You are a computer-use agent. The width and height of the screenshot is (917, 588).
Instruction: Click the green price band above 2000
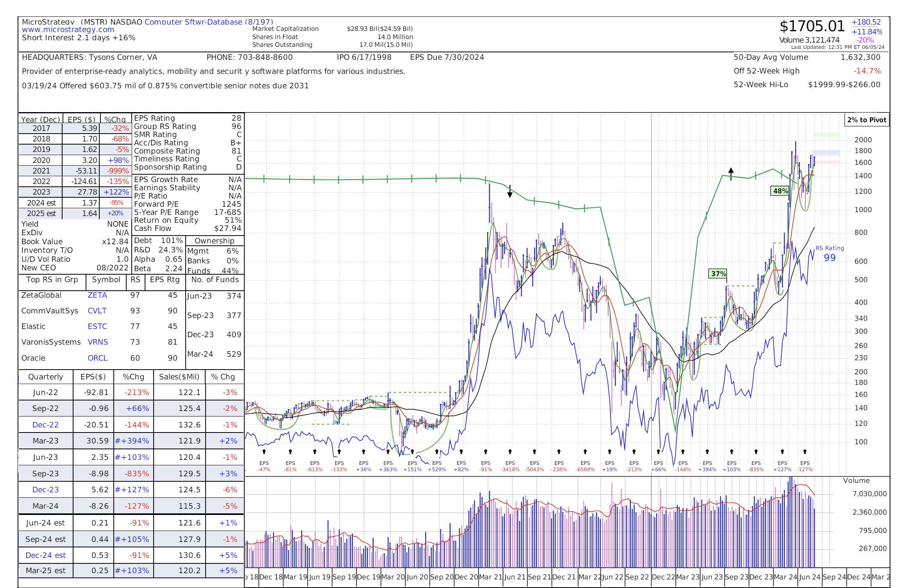pyautogui.click(x=826, y=135)
